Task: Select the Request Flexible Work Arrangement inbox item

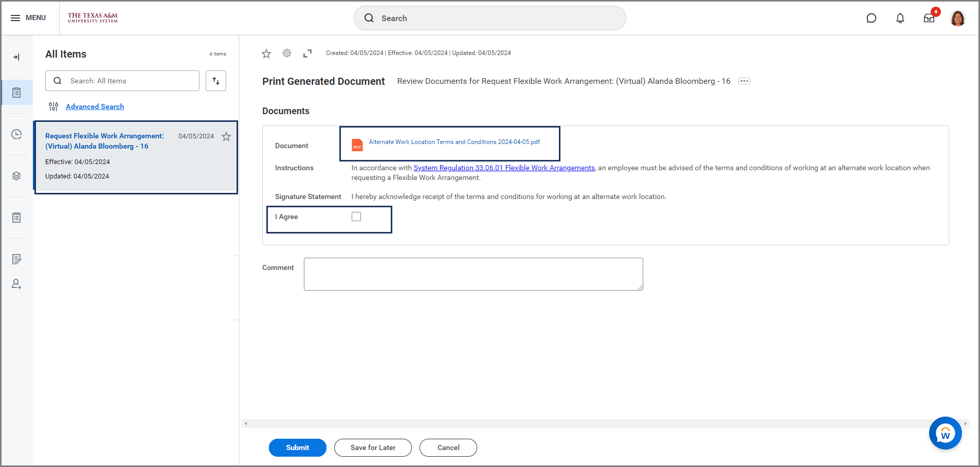Action: (104, 141)
